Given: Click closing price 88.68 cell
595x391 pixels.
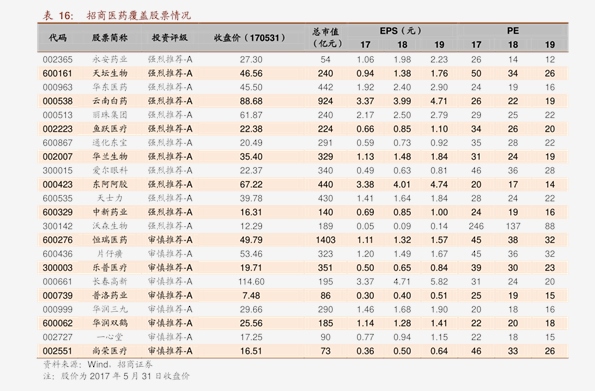Looking at the screenshot, I should point(251,101).
